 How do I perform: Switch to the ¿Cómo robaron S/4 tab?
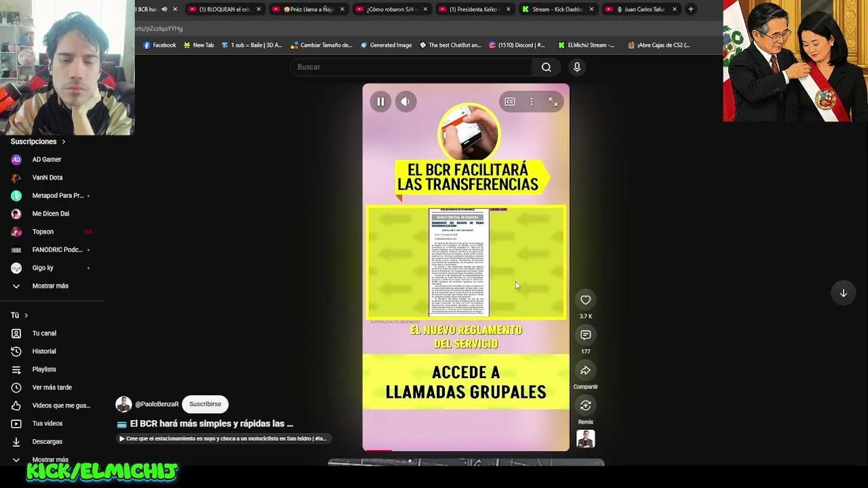393,9
